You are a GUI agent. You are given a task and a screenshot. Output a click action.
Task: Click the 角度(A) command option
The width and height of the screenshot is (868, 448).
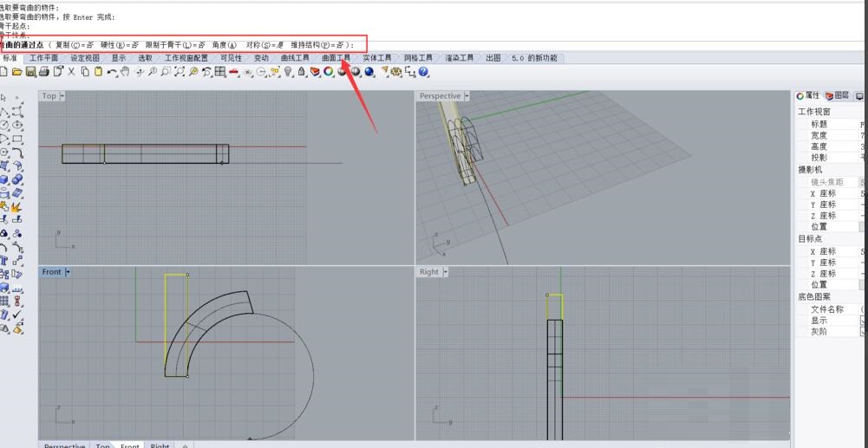tap(224, 45)
